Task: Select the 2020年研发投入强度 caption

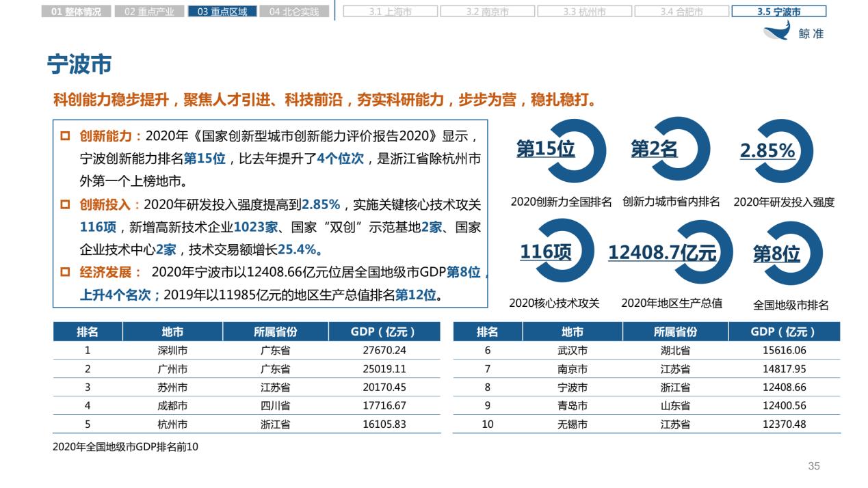Action: (x=784, y=202)
